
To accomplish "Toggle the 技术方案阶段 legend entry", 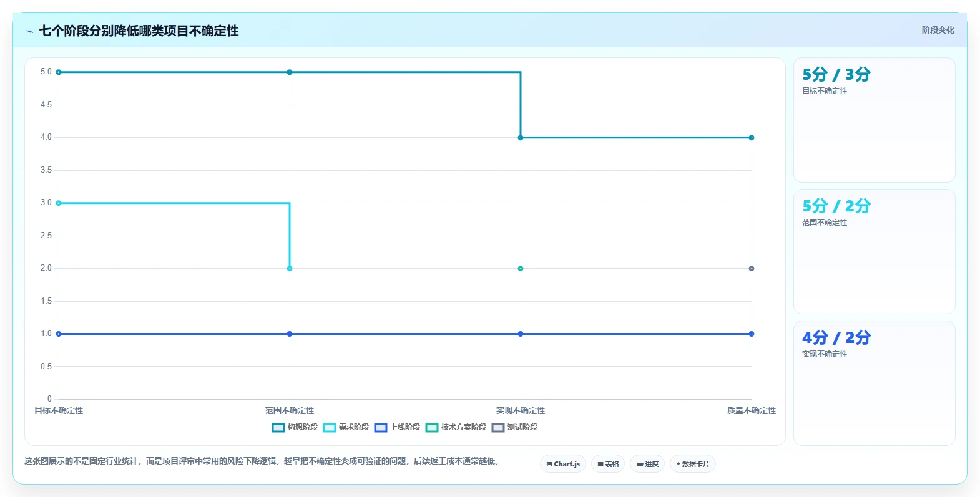I will (x=456, y=427).
